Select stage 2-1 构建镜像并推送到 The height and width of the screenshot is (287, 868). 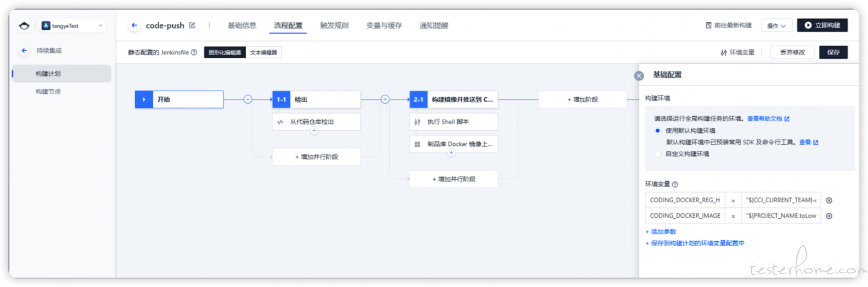(x=453, y=100)
